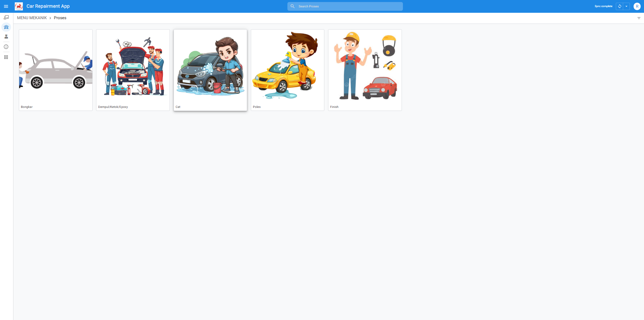Open the user avatar R menu
This screenshot has height=320, width=644.
click(637, 6)
